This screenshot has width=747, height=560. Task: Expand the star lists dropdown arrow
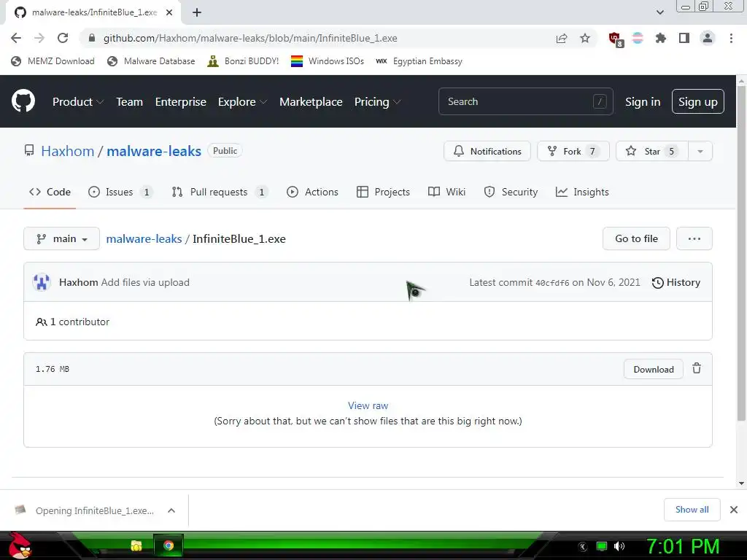coord(700,151)
